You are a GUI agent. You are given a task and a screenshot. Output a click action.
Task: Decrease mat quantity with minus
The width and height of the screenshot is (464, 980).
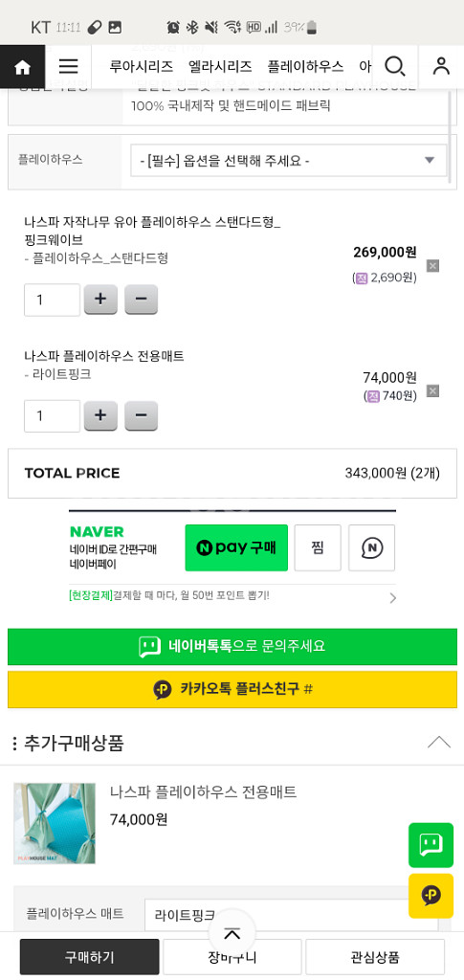pyautogui.click(x=142, y=415)
